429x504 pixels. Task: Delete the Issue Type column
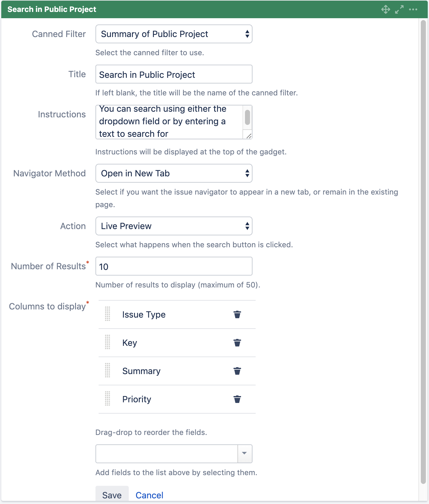click(237, 314)
